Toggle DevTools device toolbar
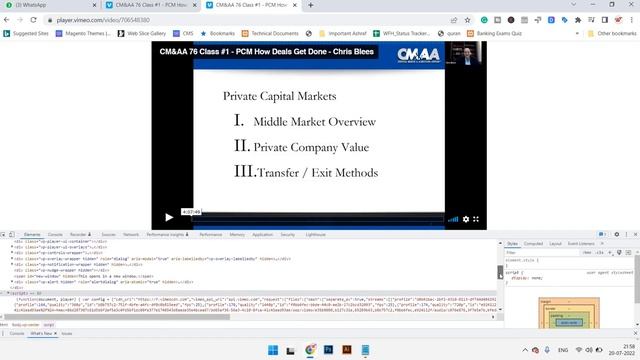The image size is (640, 360). [x=12, y=234]
